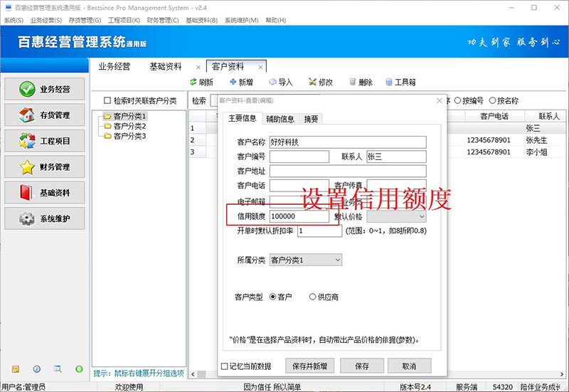Switch to the 辅助信息 dialog tab
Viewport: 569px width, 392px height.
[280, 119]
